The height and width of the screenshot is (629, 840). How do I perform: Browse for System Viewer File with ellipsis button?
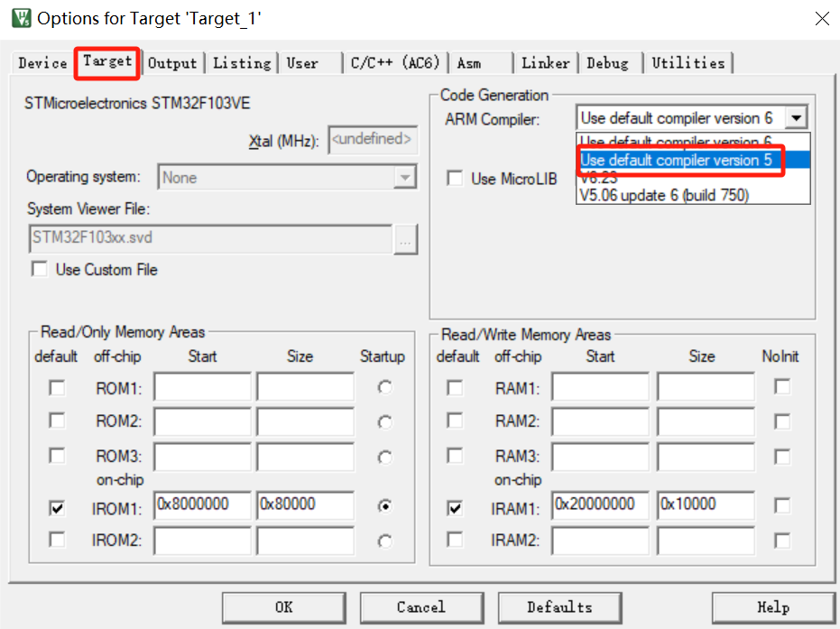pyautogui.click(x=405, y=239)
